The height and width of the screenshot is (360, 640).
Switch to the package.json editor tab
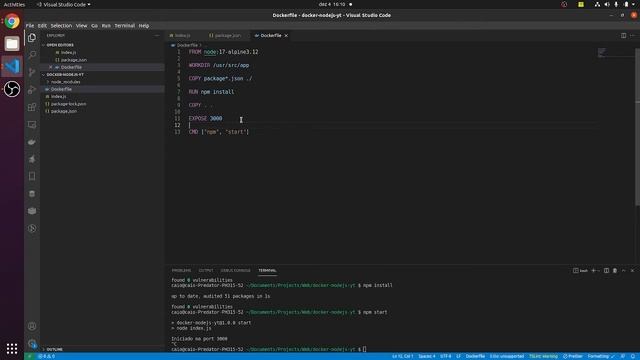227,36
